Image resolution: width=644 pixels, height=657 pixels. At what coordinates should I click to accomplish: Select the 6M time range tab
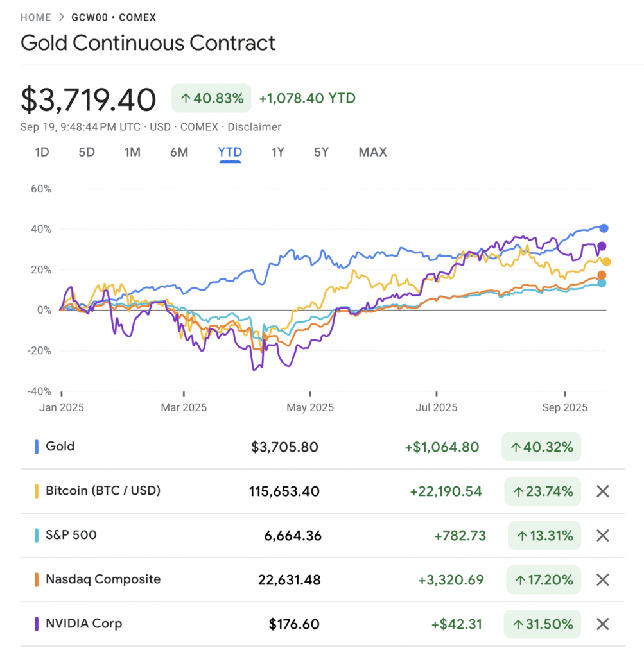(179, 152)
